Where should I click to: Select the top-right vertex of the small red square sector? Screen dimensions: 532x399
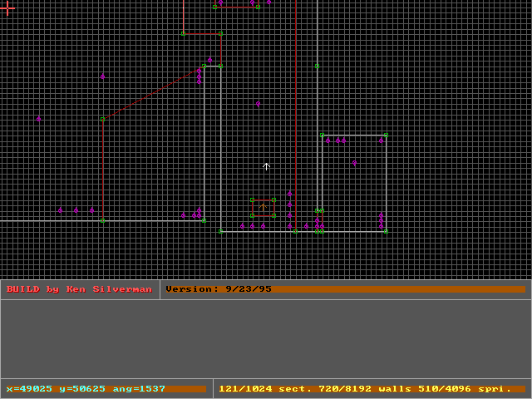(273, 199)
